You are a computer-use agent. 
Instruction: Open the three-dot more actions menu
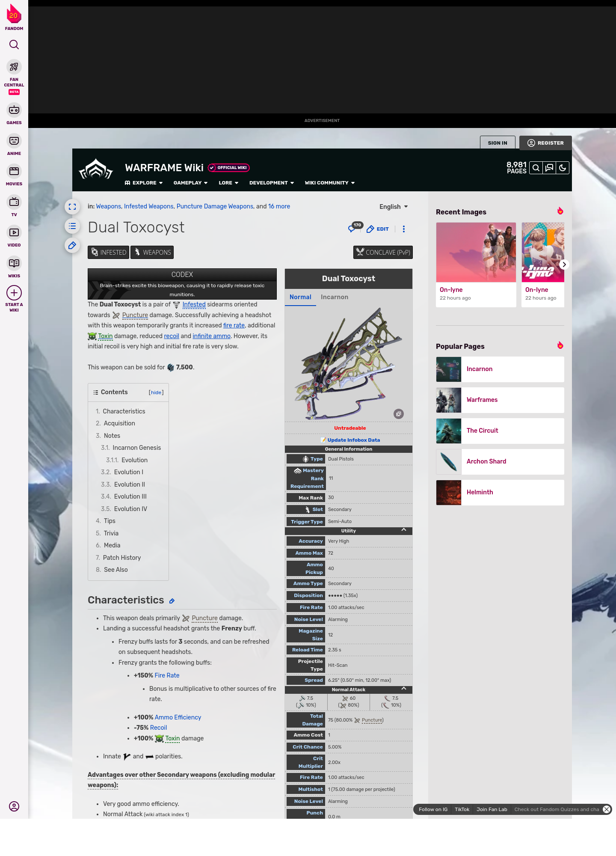(x=404, y=229)
